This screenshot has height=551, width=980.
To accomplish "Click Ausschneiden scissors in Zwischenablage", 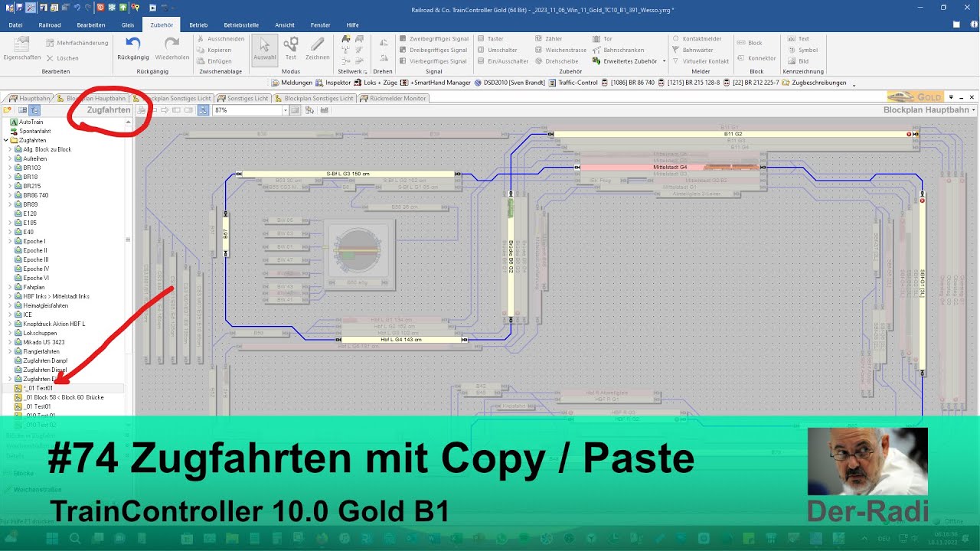I will (221, 38).
